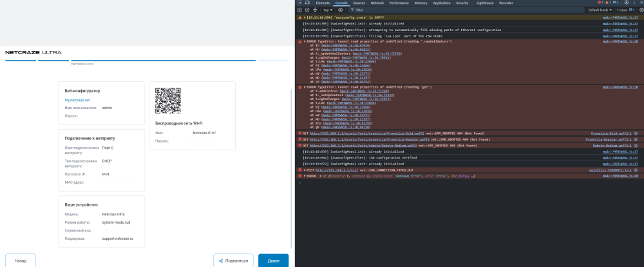Click the network panel icon next to Roboto-Medium.woff2:1

pos(636,146)
